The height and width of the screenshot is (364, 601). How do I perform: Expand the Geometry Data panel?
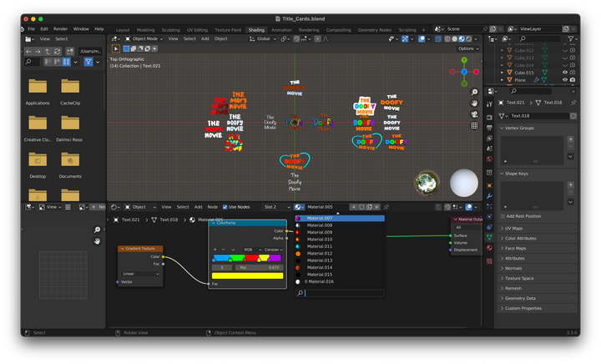coord(538,298)
